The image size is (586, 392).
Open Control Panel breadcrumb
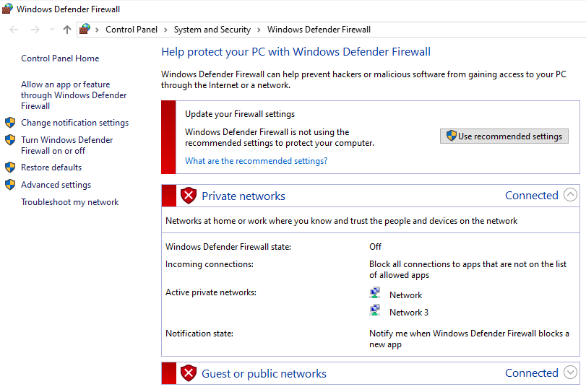pyautogui.click(x=132, y=30)
